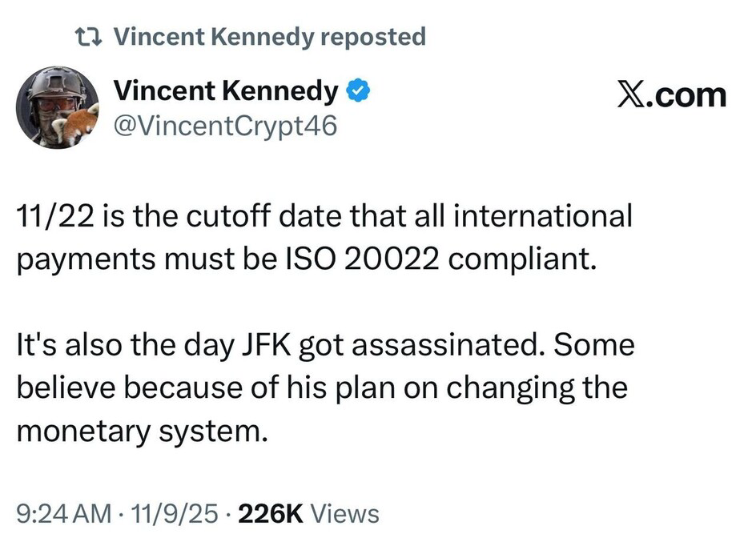Open the bold Vincent Kennedy display name
Screen dimensions: 756x542
pyautogui.click(x=226, y=92)
